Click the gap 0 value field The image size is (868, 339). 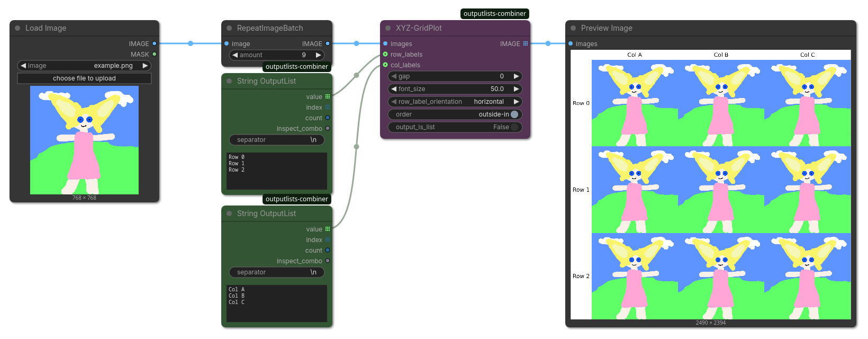[x=455, y=76]
